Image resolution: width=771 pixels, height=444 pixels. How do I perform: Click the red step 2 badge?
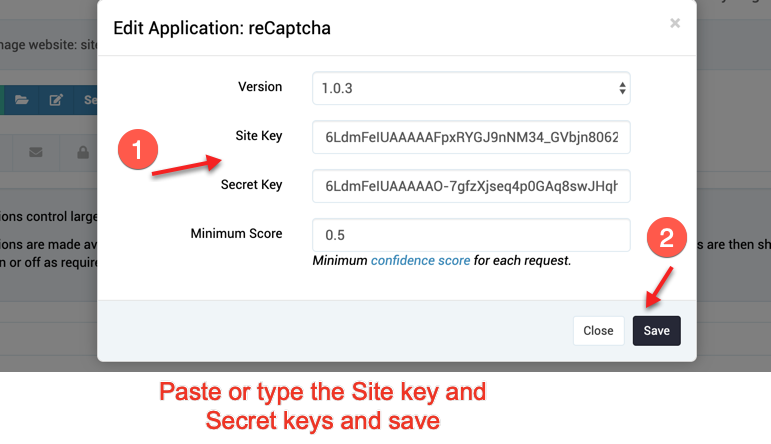(x=666, y=237)
